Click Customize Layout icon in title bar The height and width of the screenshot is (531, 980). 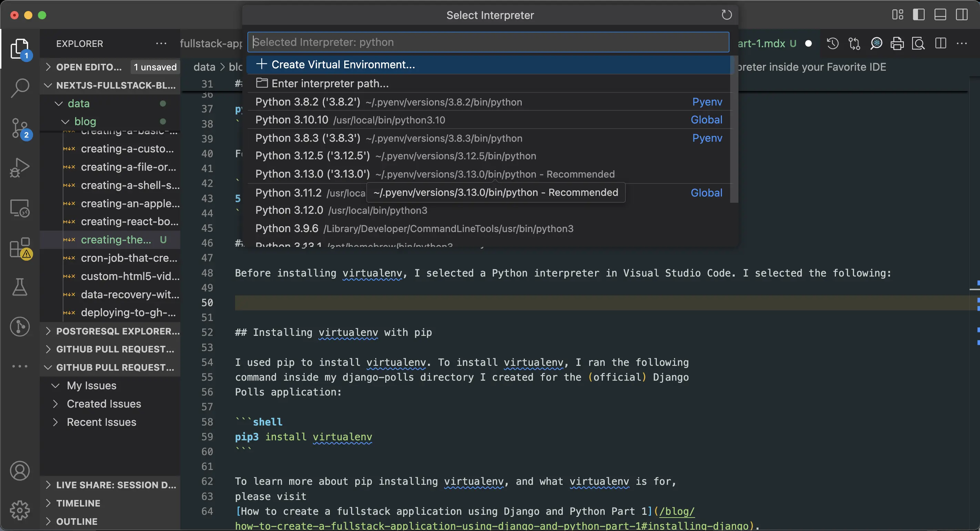(x=898, y=15)
